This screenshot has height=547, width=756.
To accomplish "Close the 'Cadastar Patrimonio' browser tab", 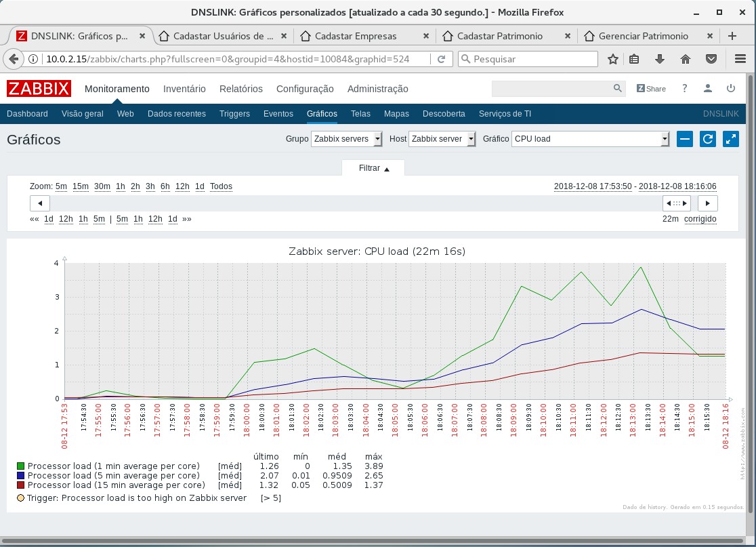I will click(568, 36).
